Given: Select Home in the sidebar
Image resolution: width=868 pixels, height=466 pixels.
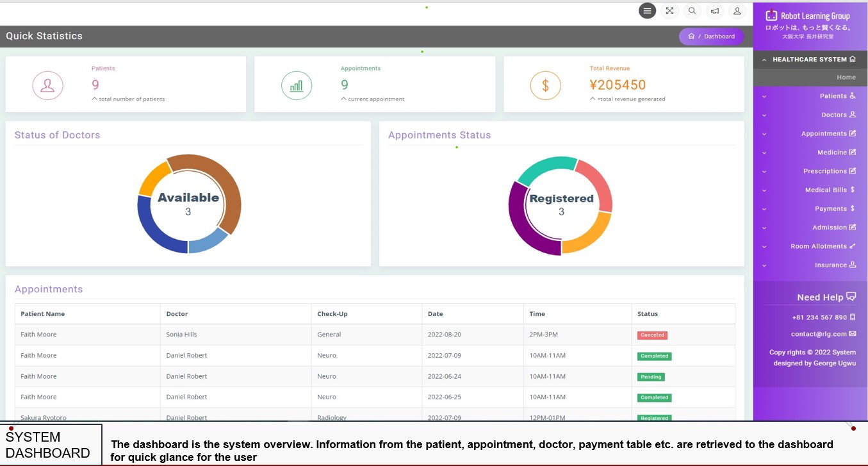Looking at the screenshot, I should pyautogui.click(x=846, y=77).
